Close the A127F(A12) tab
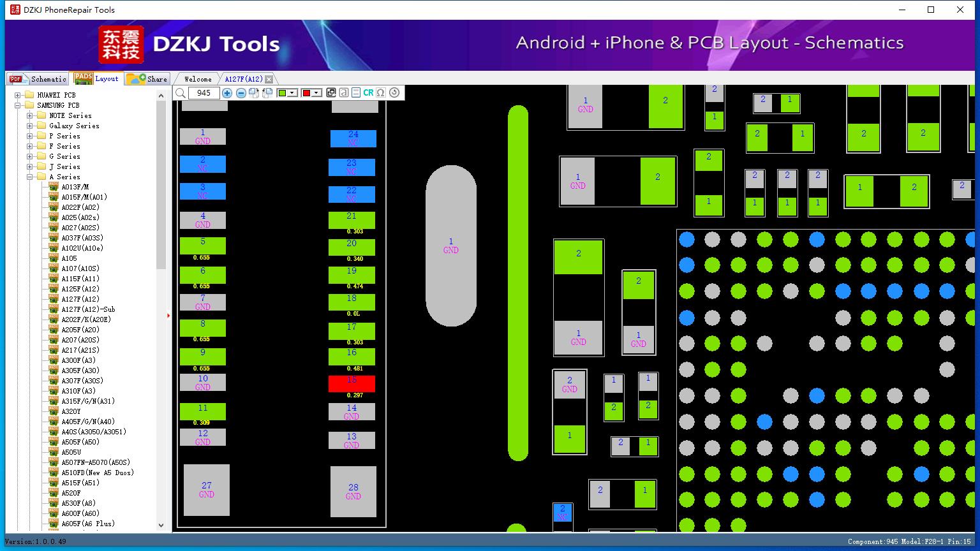Screen dimensions: 980x551 (269, 79)
